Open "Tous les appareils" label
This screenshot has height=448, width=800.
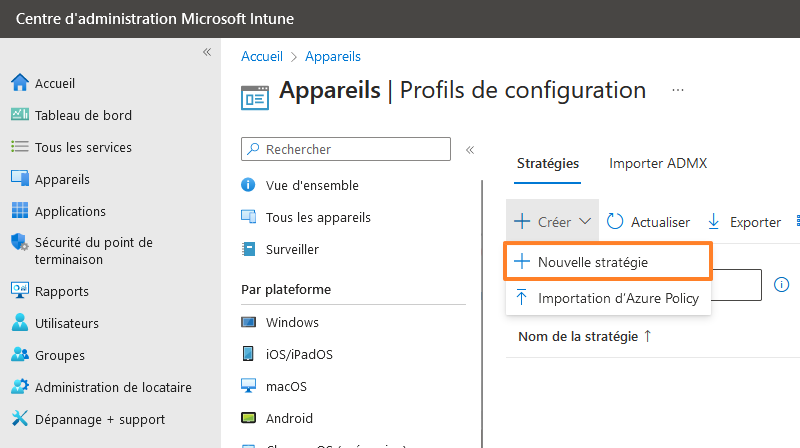click(318, 217)
